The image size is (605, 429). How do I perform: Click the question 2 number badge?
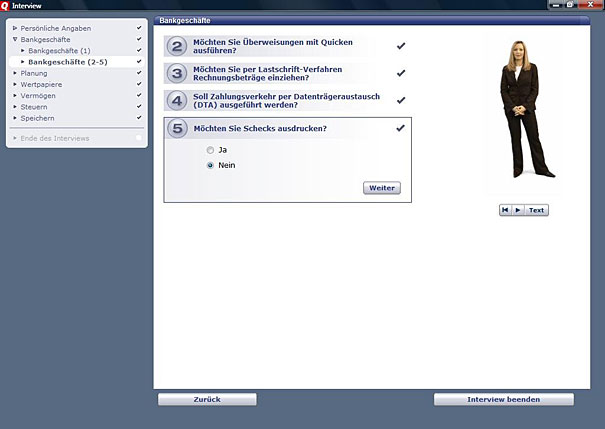177,46
